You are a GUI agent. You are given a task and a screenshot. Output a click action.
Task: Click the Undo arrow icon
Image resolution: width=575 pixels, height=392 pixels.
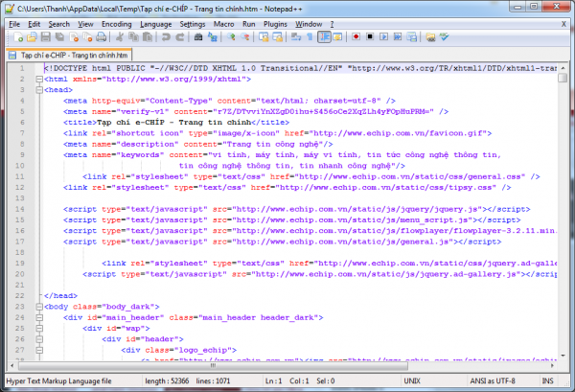coord(166,36)
